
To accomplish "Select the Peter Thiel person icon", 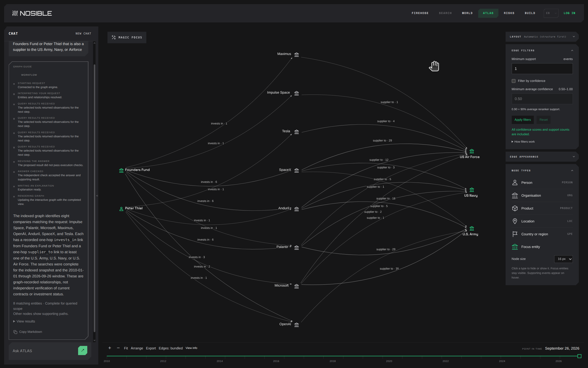I will [x=121, y=209].
